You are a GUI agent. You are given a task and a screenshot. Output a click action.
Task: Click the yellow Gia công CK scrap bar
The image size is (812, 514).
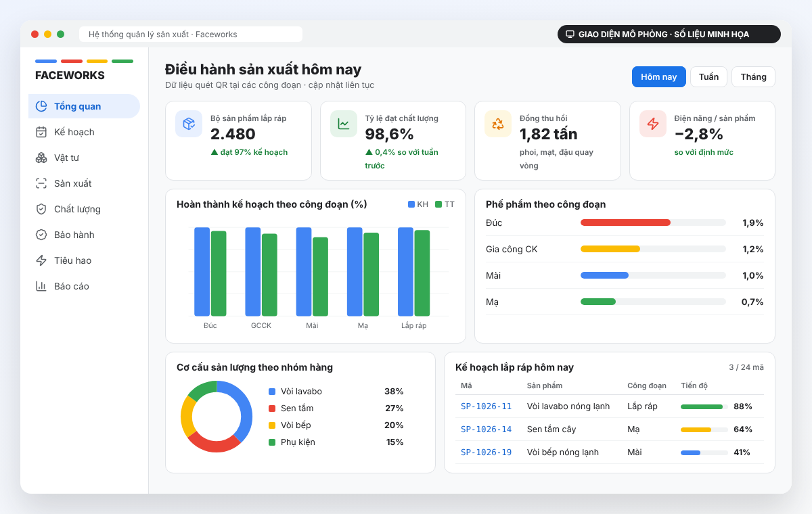coord(610,249)
